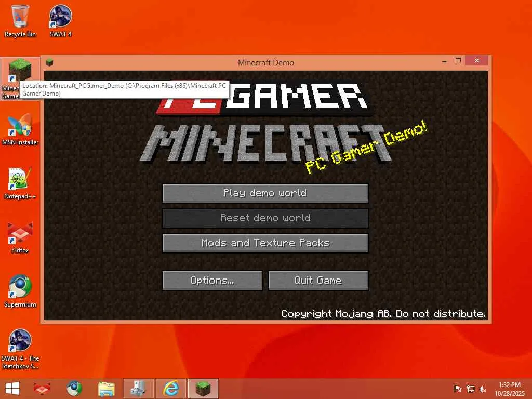Image resolution: width=532 pixels, height=399 pixels.
Task: Open r3dfox from the taskbar
Action: pyautogui.click(x=42, y=389)
